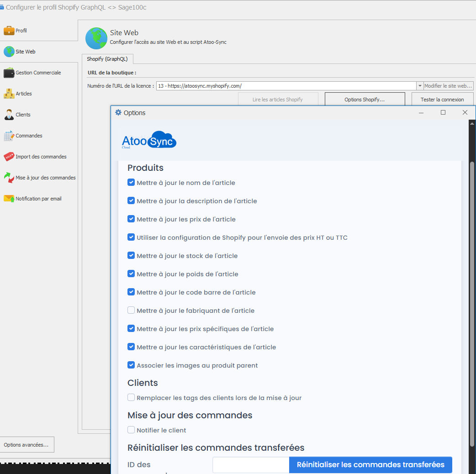476x474 pixels.
Task: Uncheck Mettre à jour la description de l'article
Action: (131, 200)
